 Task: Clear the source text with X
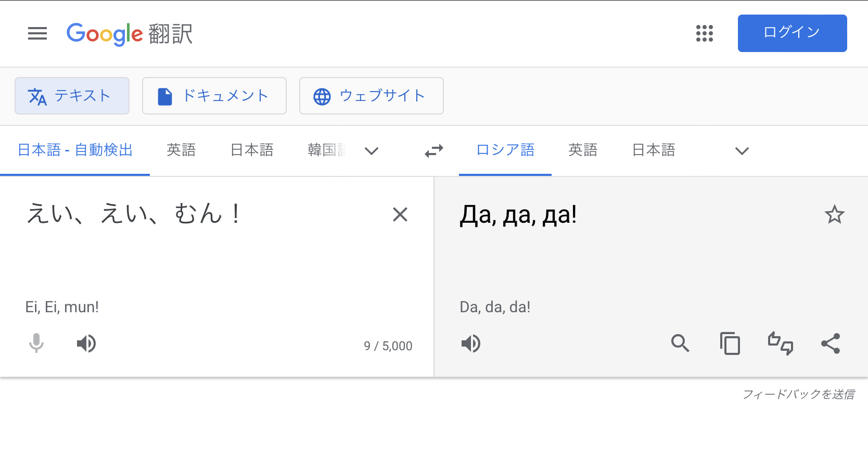[400, 214]
